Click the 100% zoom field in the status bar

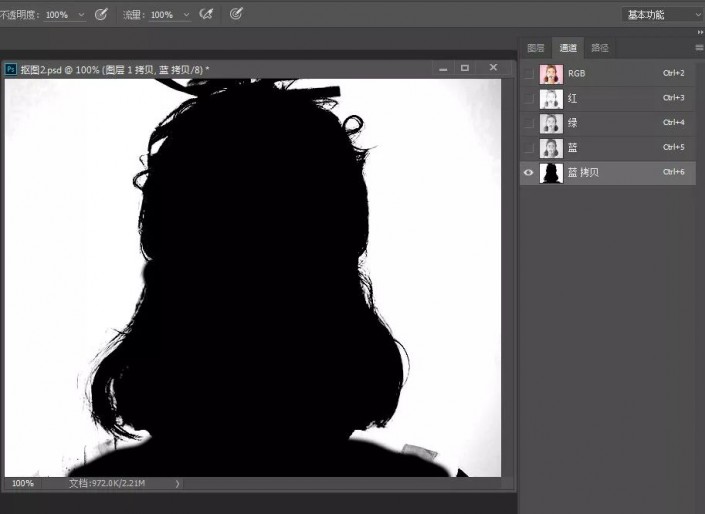(22, 483)
